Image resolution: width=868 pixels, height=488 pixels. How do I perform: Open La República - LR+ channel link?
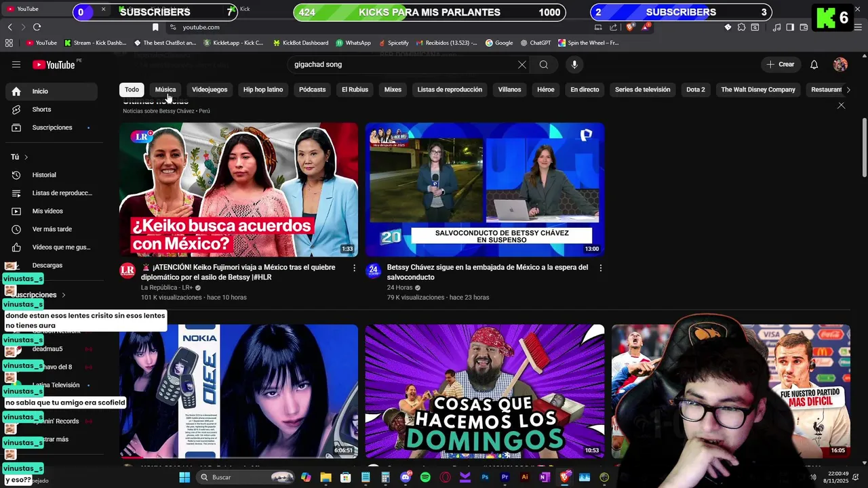pyautogui.click(x=167, y=287)
